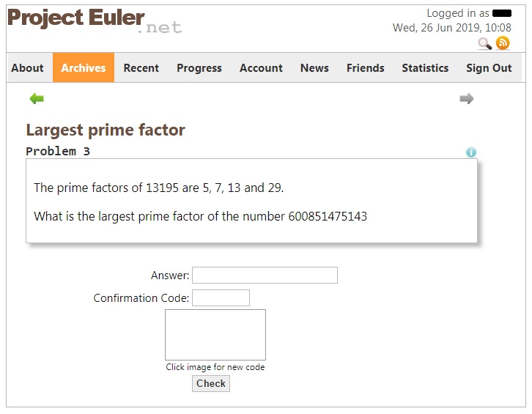Focus the Confirmation Code field
The height and width of the screenshot is (414, 532).
point(221,298)
